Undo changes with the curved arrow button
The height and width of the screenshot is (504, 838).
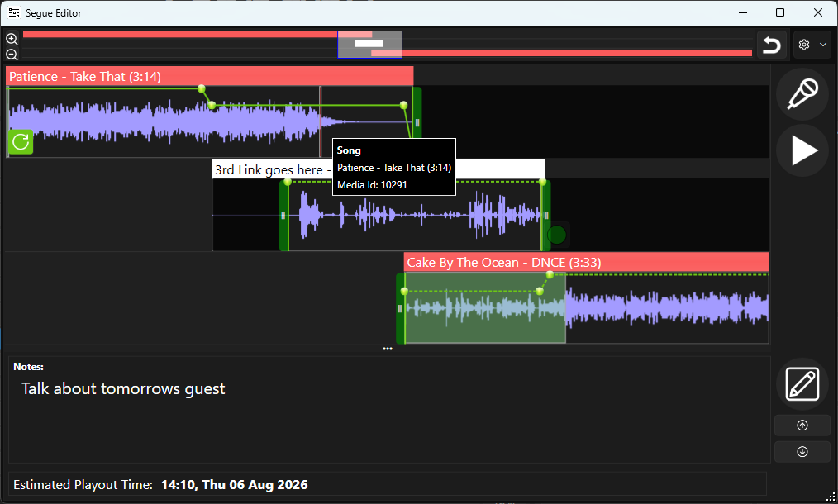coord(771,45)
